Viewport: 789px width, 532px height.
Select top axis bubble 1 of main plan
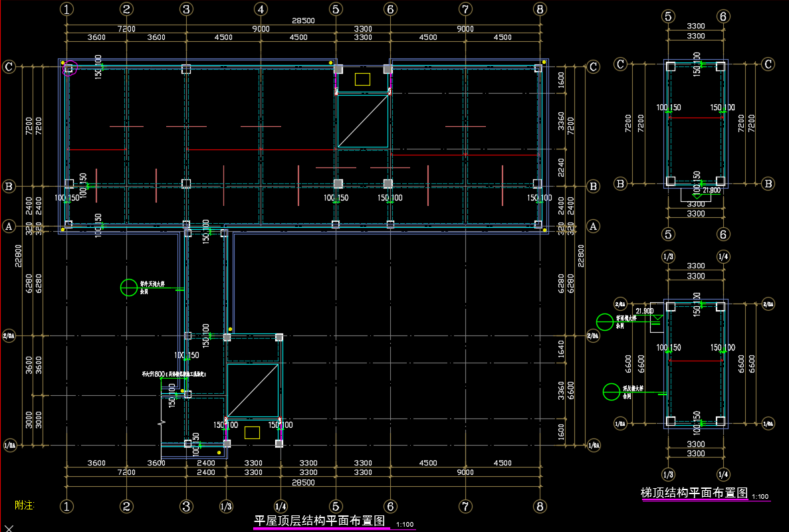coord(66,9)
